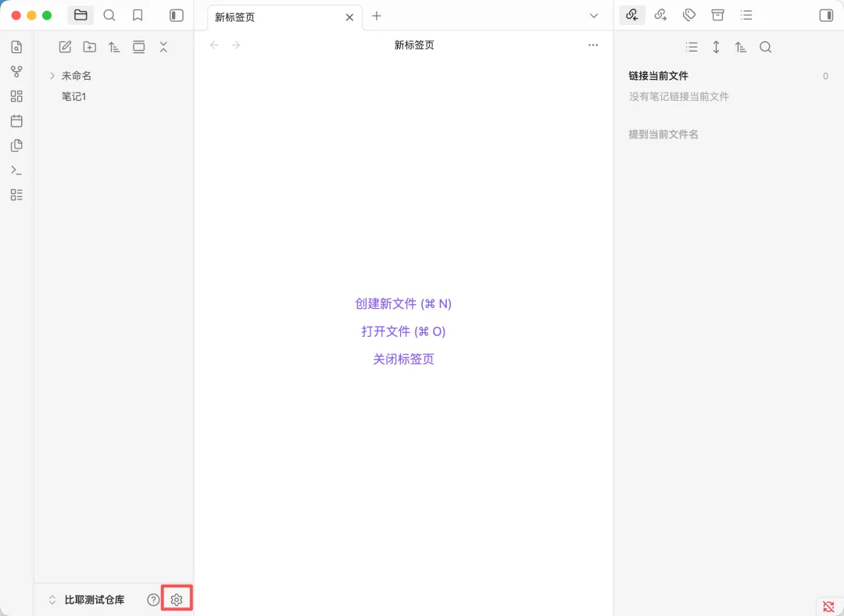Navigate back with left arrow
This screenshot has height=616, width=844.
(214, 45)
